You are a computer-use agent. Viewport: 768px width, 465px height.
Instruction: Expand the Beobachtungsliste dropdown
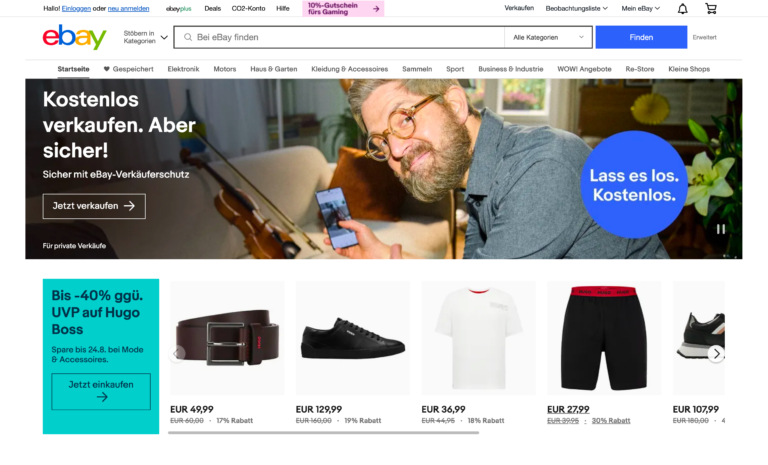pos(576,8)
